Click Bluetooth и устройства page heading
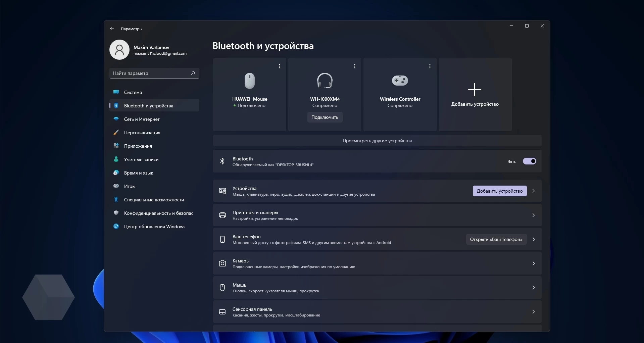The width and height of the screenshot is (644, 343). point(263,46)
